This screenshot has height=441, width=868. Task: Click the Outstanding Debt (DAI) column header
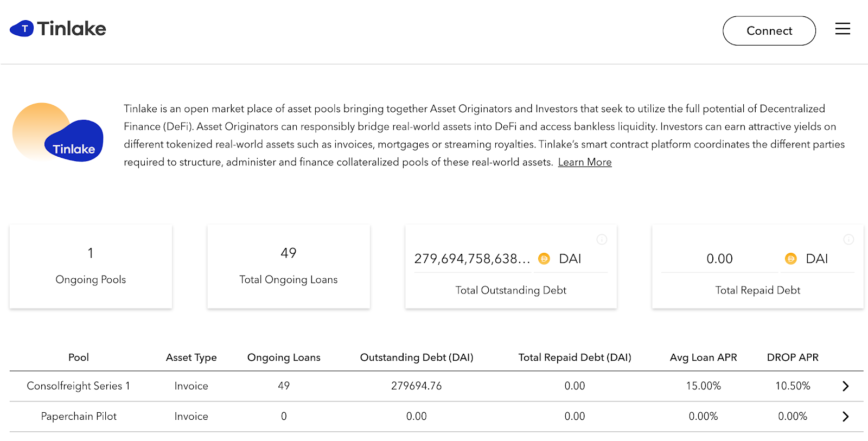point(417,357)
